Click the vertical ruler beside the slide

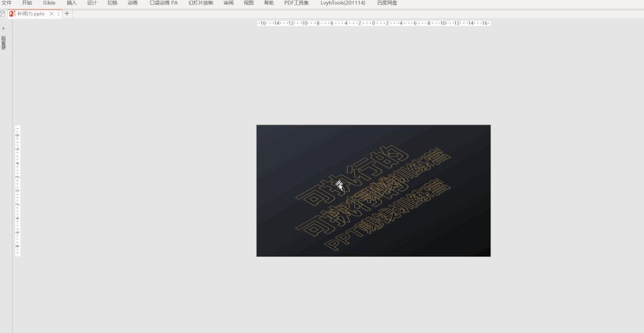[18, 191]
